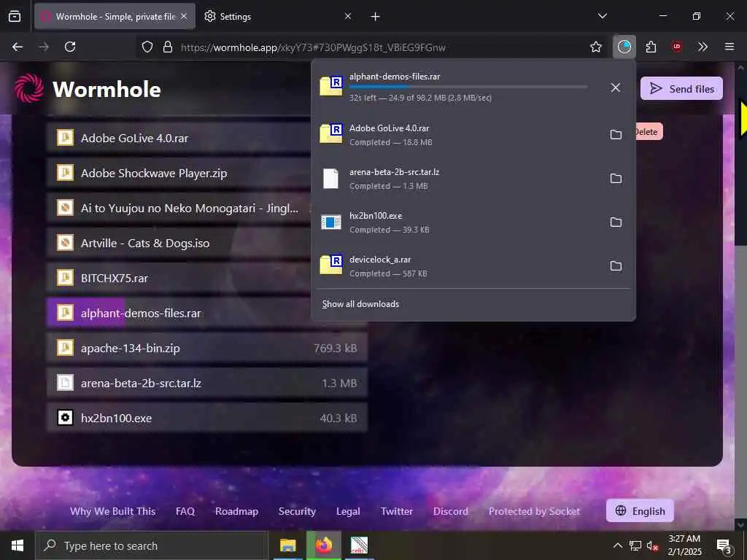Open downloaded Adobe GoLive 4.0.rar entry
Image resolution: width=747 pixels, height=560 pixels.
pos(457,135)
